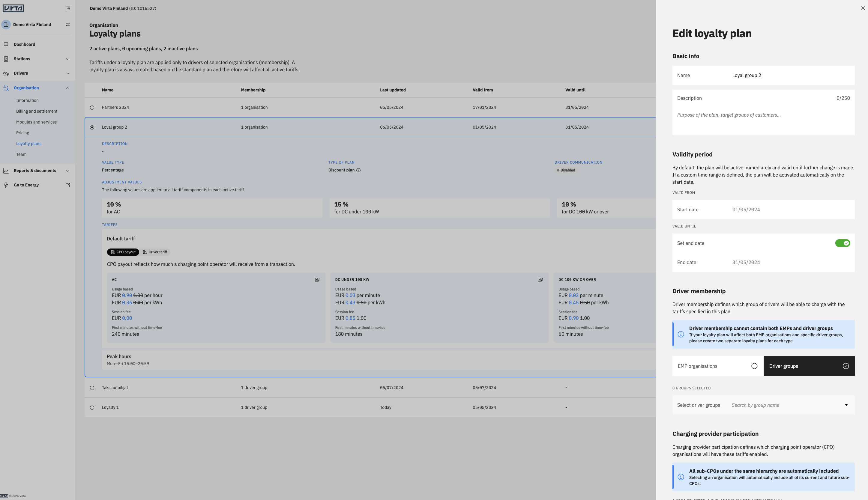This screenshot has height=500, width=868.
Task: Open the Select driver groups dropdown arrow
Action: pyautogui.click(x=846, y=405)
